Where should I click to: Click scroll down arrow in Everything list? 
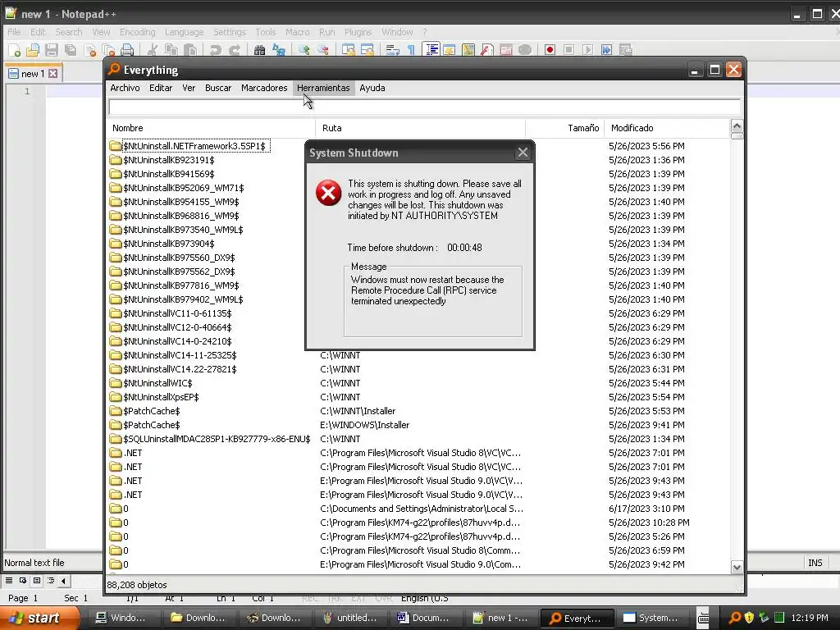click(x=737, y=567)
